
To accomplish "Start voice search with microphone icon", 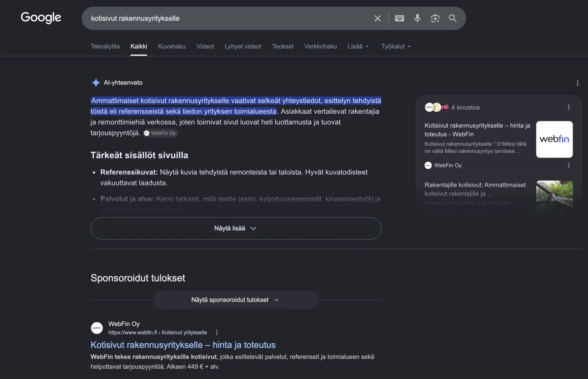I will (x=417, y=18).
